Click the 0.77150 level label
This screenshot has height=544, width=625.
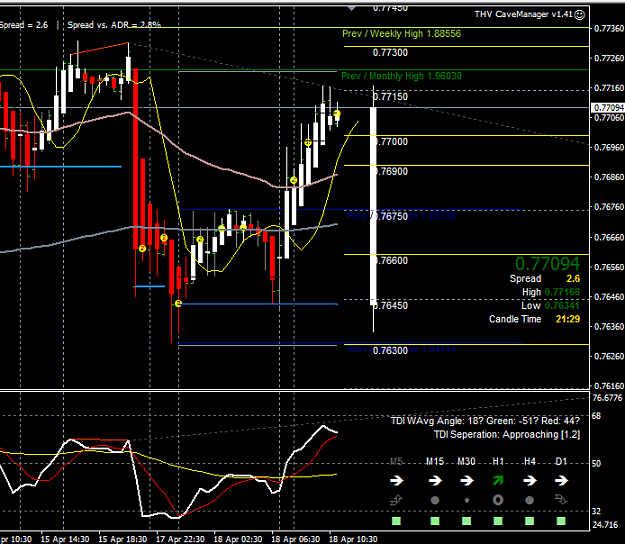tap(390, 96)
